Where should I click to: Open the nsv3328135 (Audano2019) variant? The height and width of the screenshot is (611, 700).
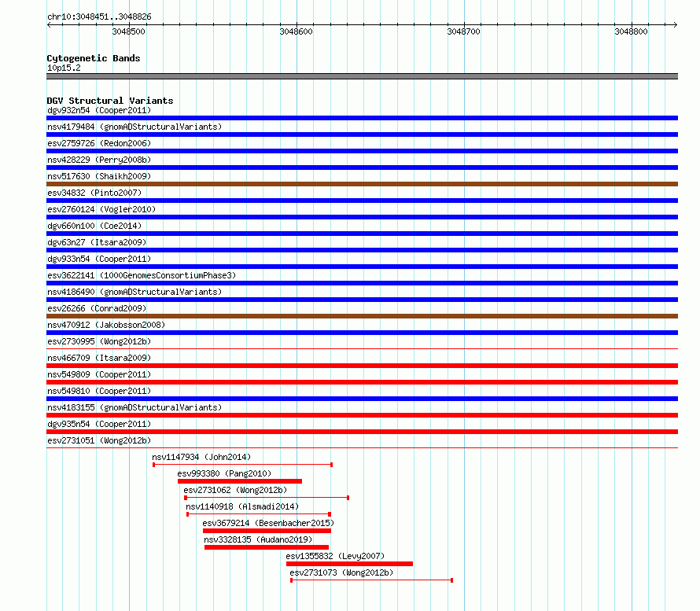(258, 539)
